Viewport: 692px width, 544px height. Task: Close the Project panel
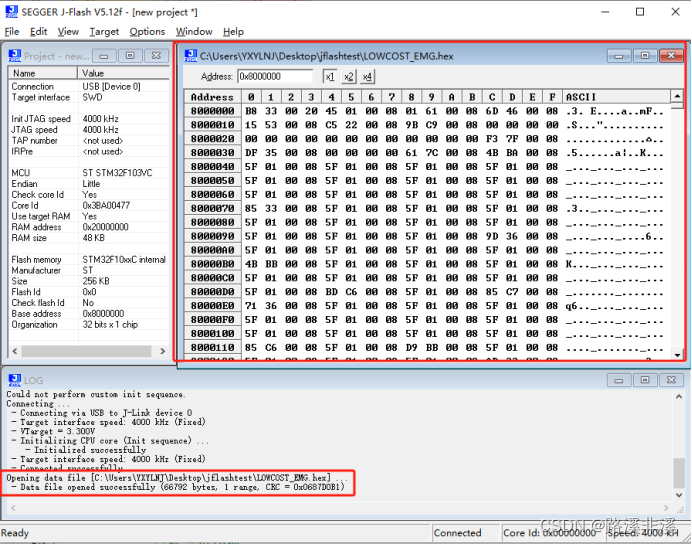(x=156, y=56)
